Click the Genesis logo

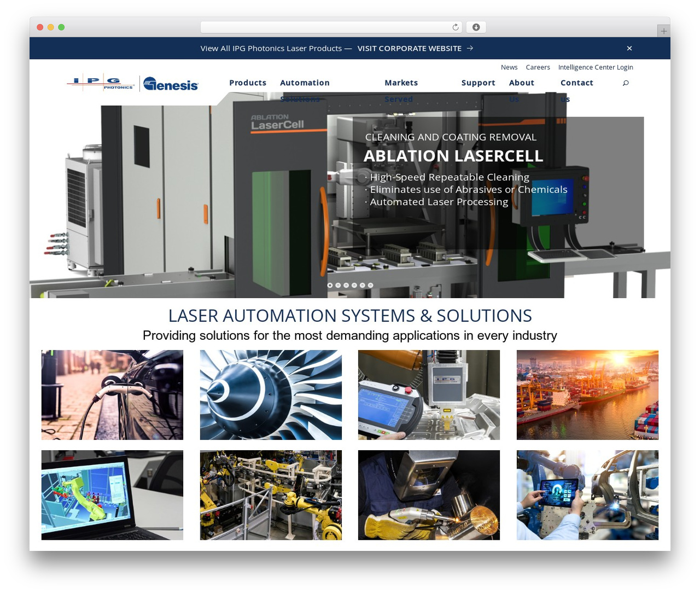(171, 84)
